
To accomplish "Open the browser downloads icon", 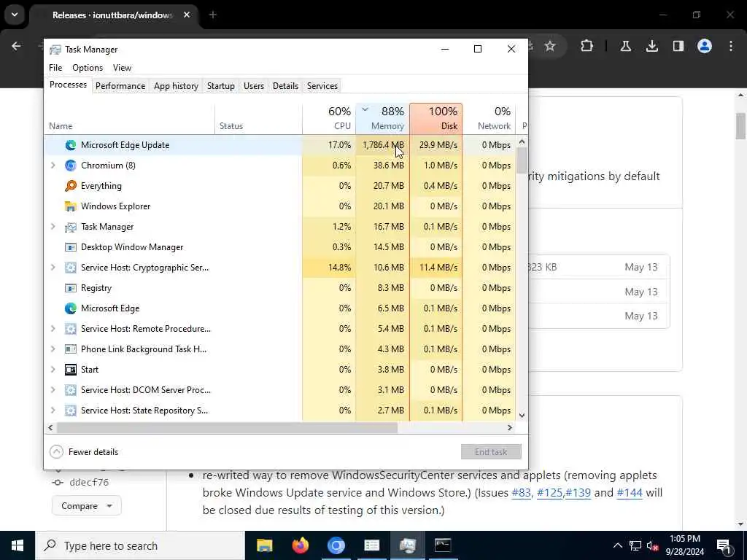I will 652,46.
